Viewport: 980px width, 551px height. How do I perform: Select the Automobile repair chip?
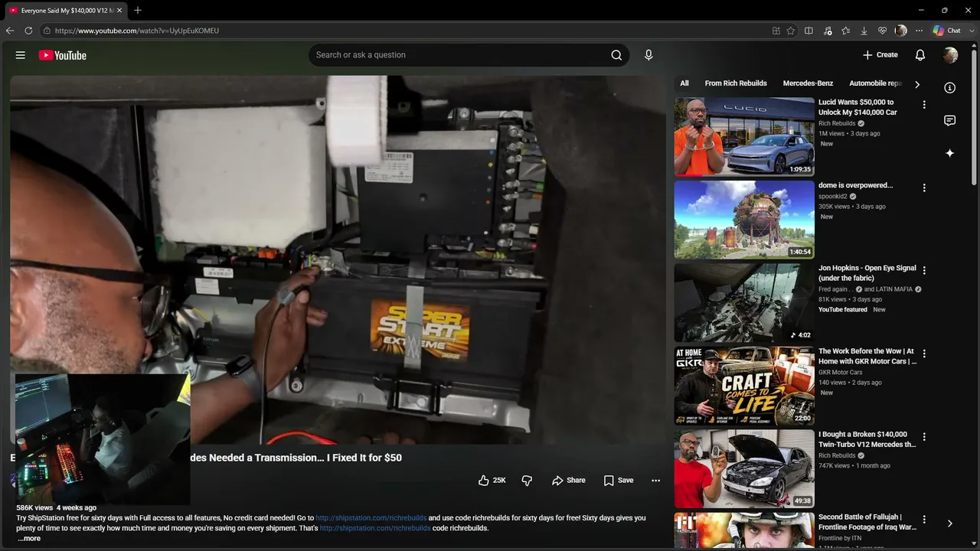click(x=876, y=83)
